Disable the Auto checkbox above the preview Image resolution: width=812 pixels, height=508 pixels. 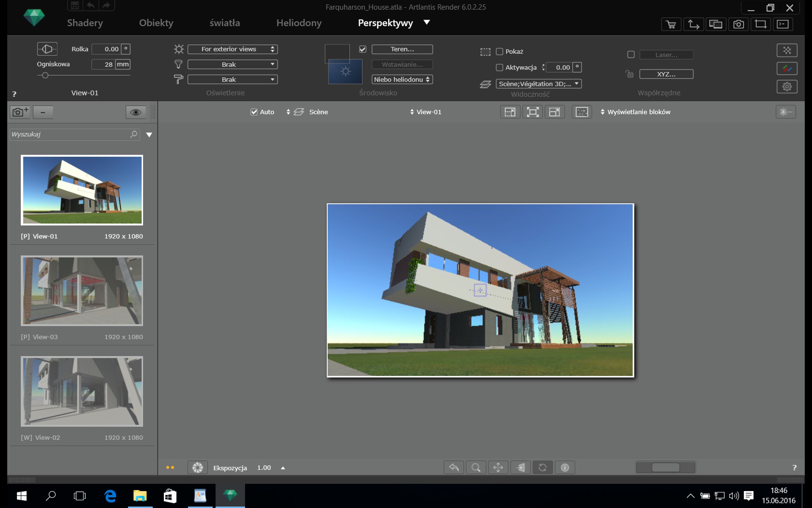pos(254,112)
